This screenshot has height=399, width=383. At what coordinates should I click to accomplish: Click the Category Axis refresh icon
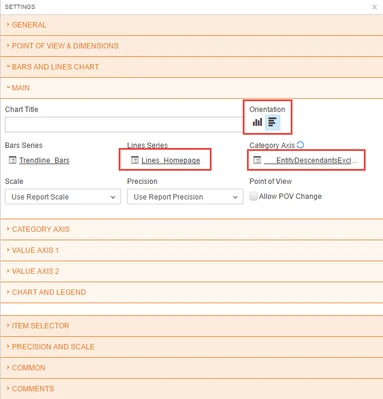300,145
